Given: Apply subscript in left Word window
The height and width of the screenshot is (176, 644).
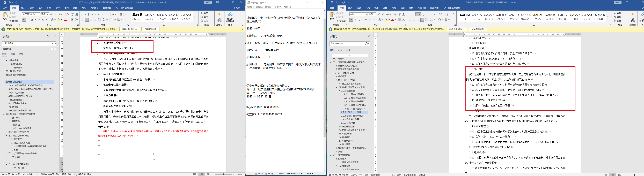Looking at the screenshot, I should coord(43,19).
